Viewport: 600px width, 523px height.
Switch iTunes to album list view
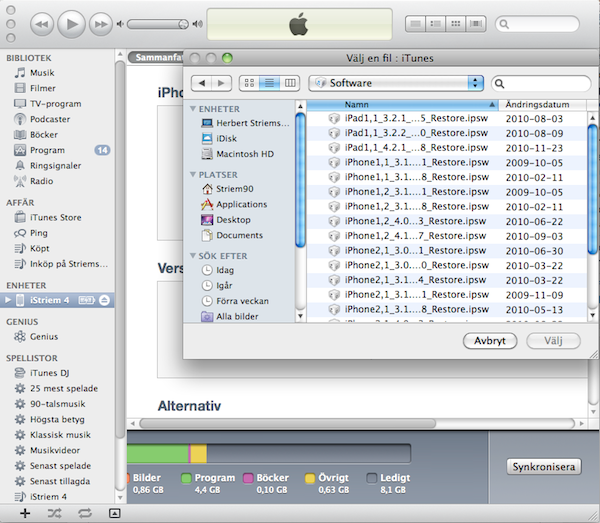[x=435, y=24]
